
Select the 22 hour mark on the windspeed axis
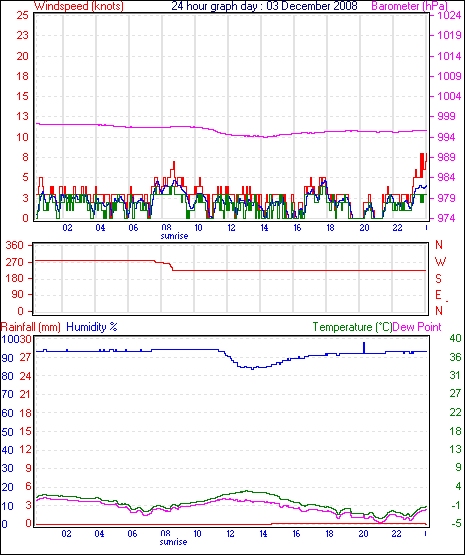click(397, 227)
